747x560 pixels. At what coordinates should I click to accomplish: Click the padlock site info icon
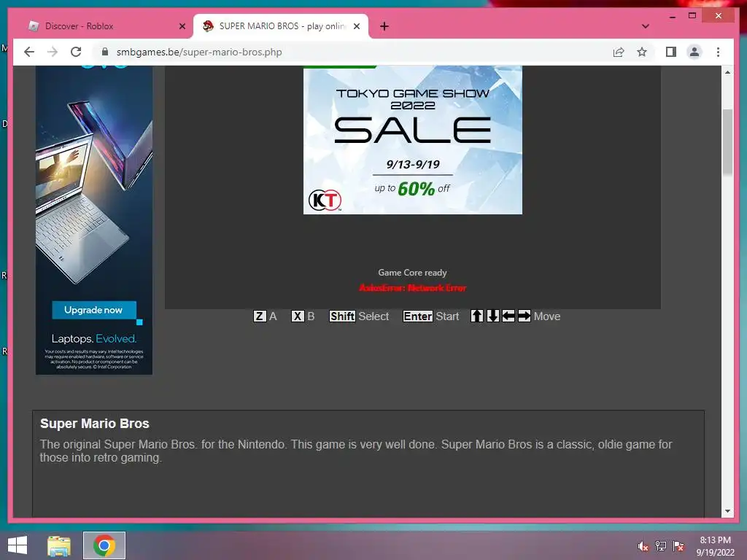click(x=105, y=52)
